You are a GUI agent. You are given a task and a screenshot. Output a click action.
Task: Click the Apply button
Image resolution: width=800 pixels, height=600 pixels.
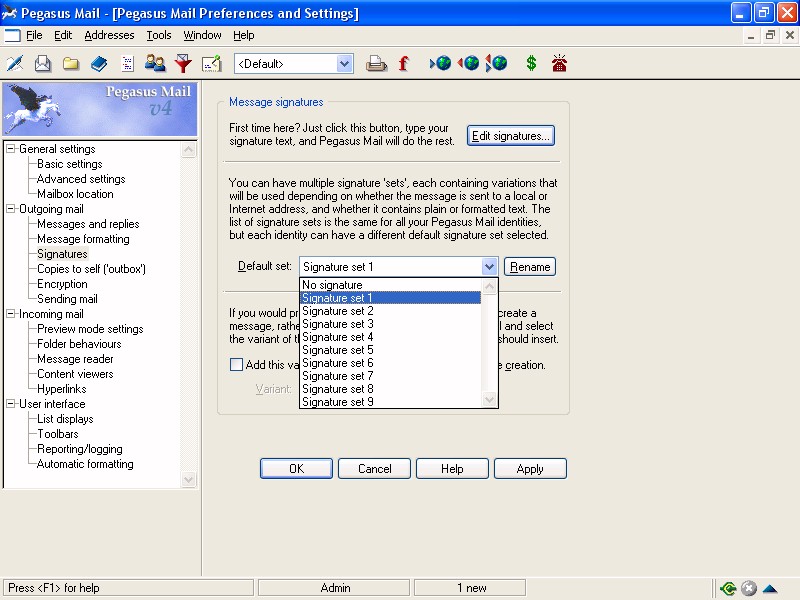(530, 468)
